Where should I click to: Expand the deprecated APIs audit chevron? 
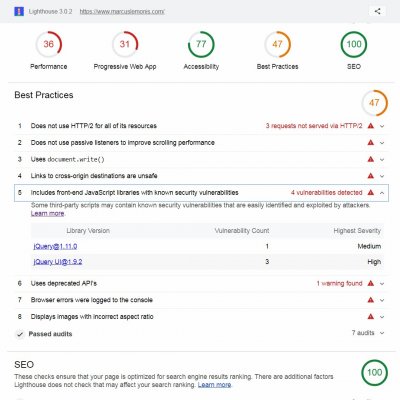click(x=382, y=284)
